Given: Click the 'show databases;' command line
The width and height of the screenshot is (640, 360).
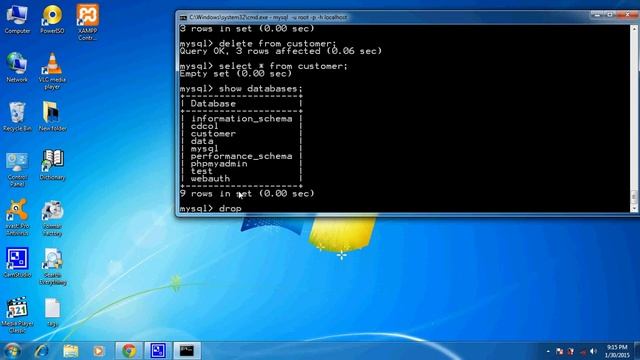Looking at the screenshot, I should click(241, 89).
